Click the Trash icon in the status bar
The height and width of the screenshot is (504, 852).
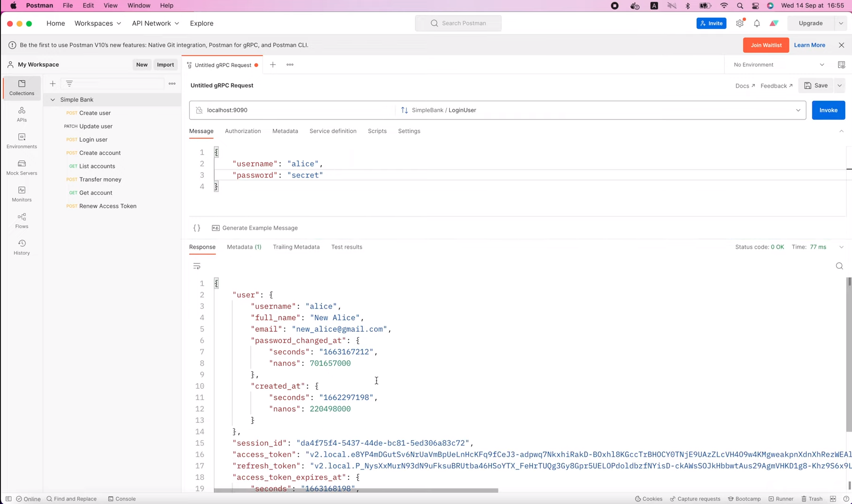(812, 499)
